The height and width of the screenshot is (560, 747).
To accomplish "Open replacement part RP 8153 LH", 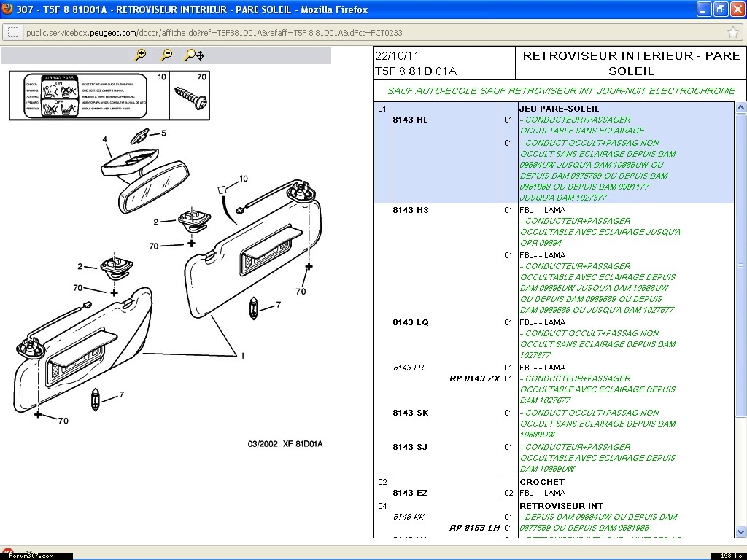I will (x=474, y=528).
